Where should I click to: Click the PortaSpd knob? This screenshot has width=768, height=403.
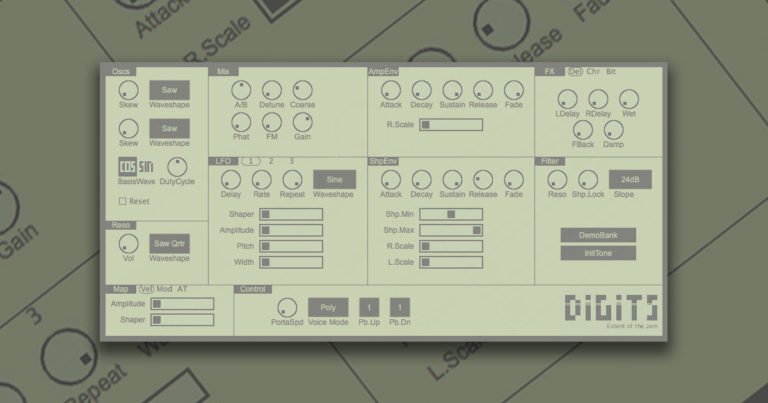click(x=287, y=308)
